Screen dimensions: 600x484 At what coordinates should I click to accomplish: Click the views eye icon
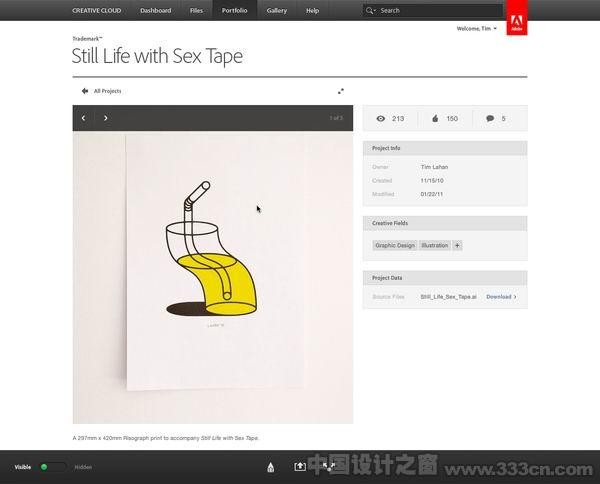pos(380,119)
